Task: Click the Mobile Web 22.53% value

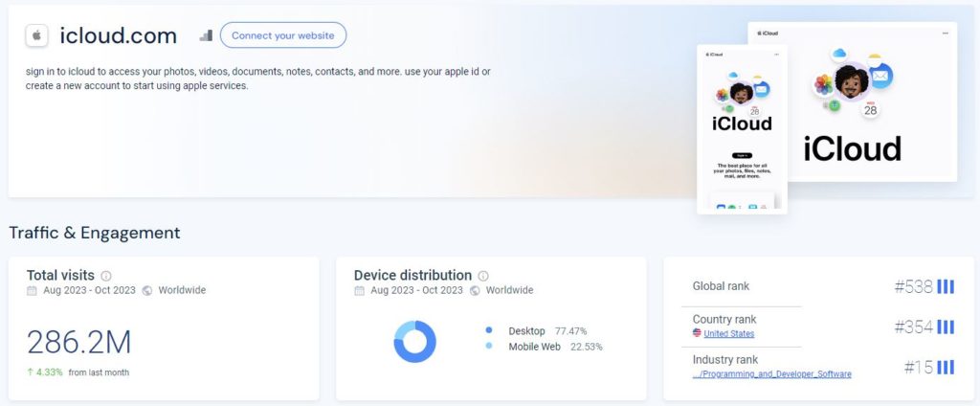Action: click(587, 347)
